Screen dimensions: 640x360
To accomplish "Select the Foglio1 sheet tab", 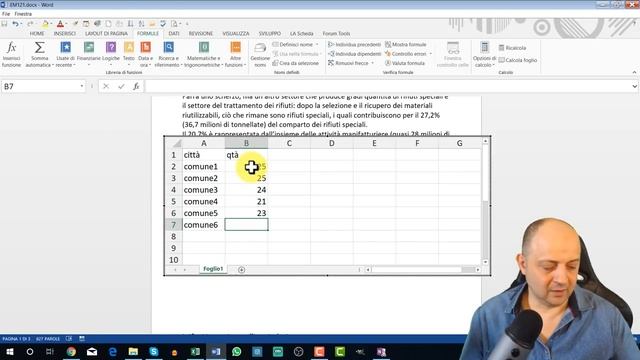I will click(213, 269).
